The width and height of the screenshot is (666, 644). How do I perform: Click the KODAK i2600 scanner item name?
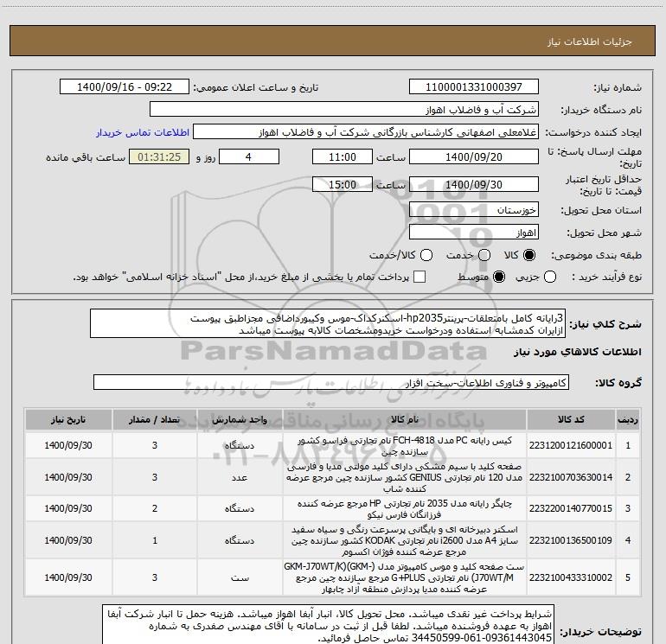point(405,540)
